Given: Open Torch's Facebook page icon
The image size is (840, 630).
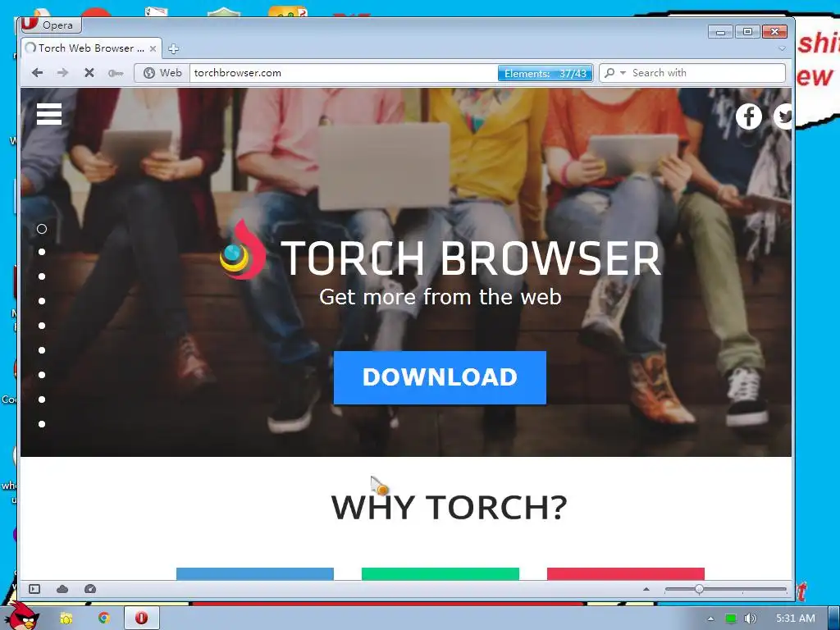Looking at the screenshot, I should tap(748, 116).
